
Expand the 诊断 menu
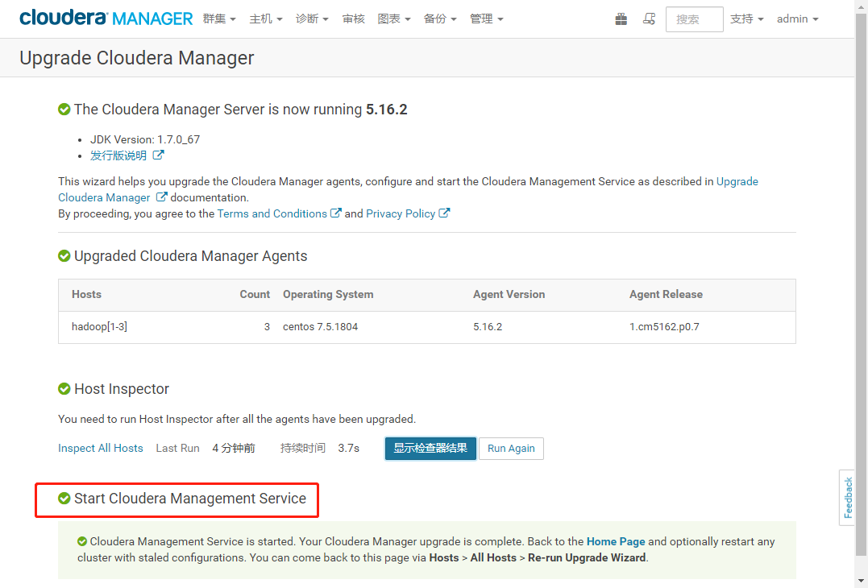click(x=312, y=19)
